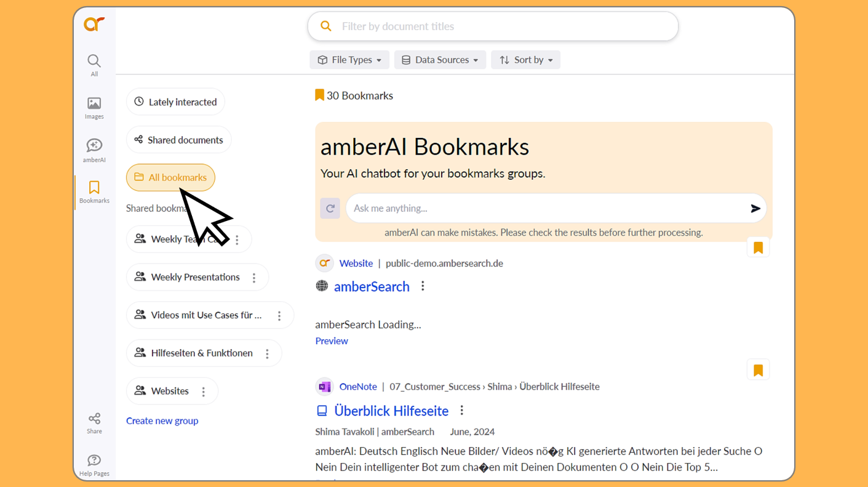868x487 pixels.
Task: Click the amberSearch logo icon
Action: (x=94, y=24)
